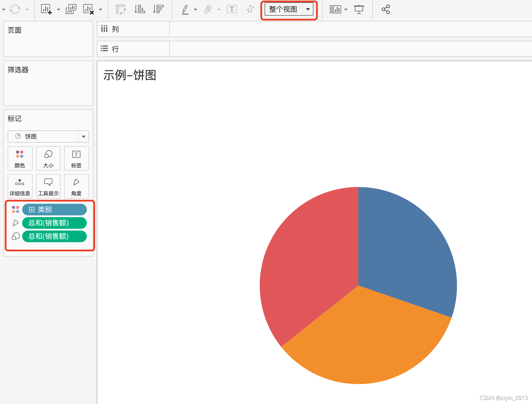The width and height of the screenshot is (532, 404).
Task: Click the 颜色 color button
Action: pyautogui.click(x=20, y=158)
